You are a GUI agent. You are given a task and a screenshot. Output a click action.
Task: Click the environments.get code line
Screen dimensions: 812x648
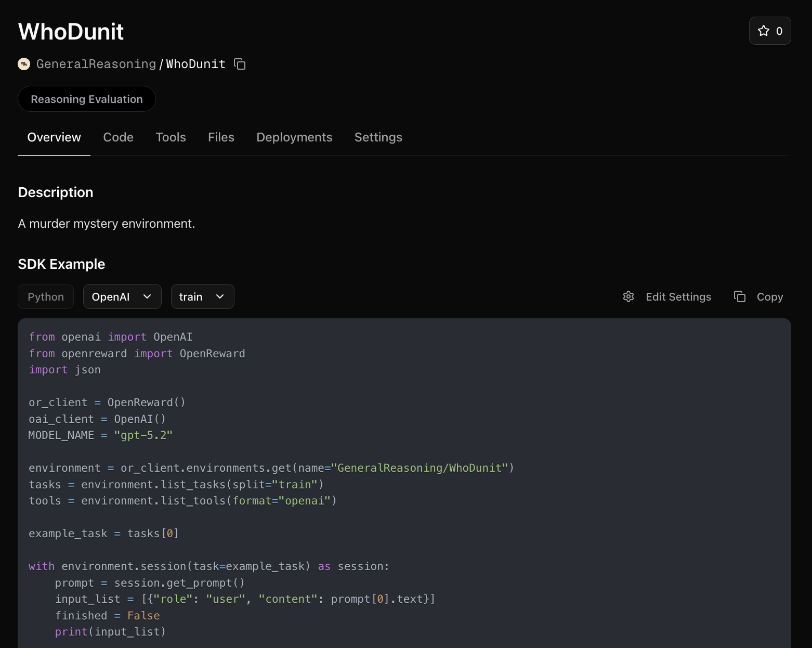(x=271, y=468)
